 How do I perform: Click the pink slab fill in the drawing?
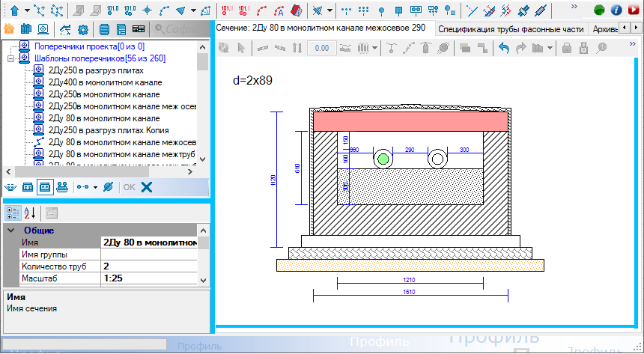(x=410, y=121)
